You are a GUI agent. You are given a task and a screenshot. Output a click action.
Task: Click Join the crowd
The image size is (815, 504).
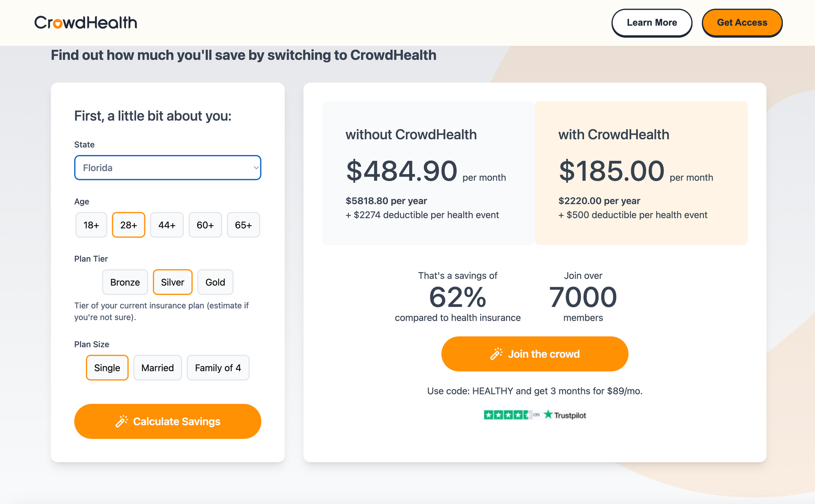(x=534, y=354)
